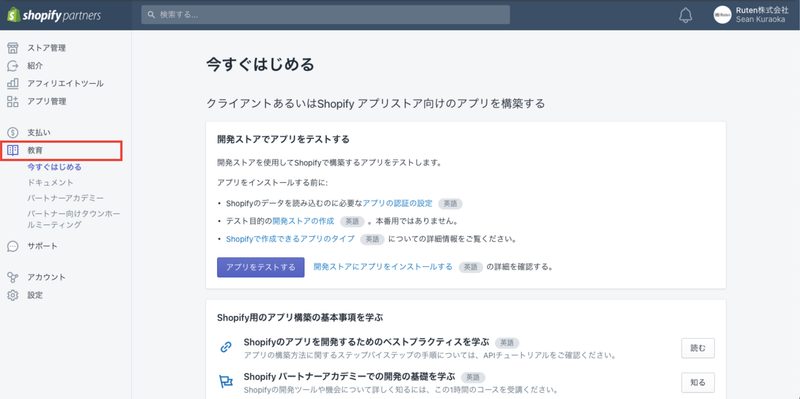Open the アプリの認証の設定 link
The height and width of the screenshot is (399, 800).
pyautogui.click(x=397, y=203)
